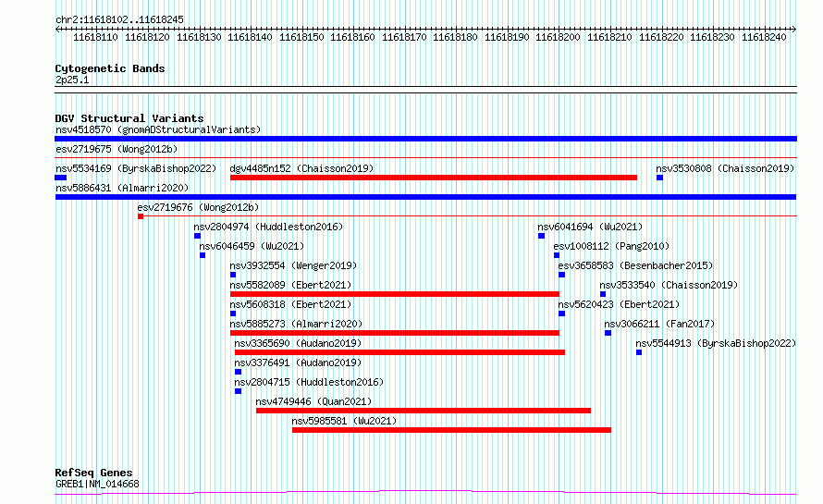Click the Cytogenetic Bands track title
Screen dimensions: 823x504
point(110,68)
